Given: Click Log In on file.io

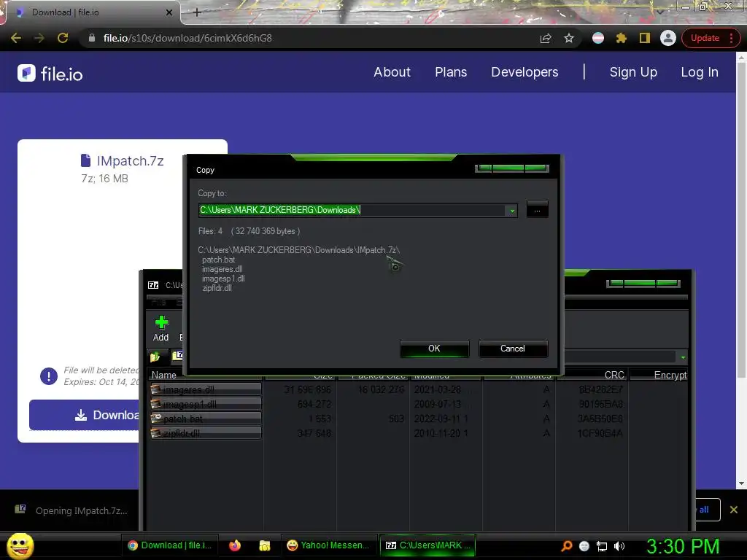Looking at the screenshot, I should click(700, 72).
